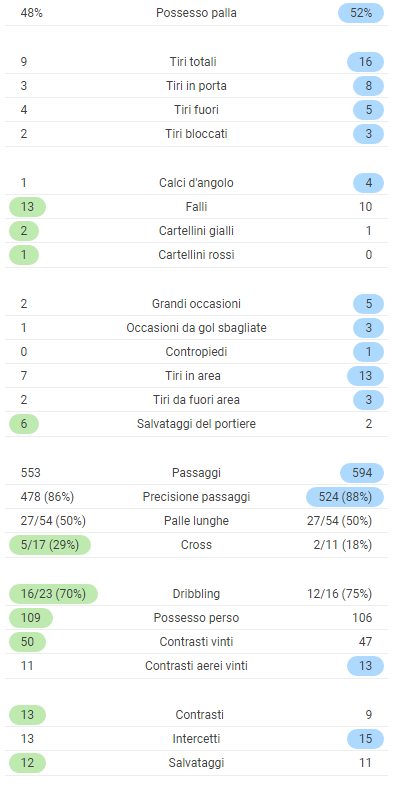Click the green 13 fouls badge
The height and width of the screenshot is (801, 396).
coord(28,207)
